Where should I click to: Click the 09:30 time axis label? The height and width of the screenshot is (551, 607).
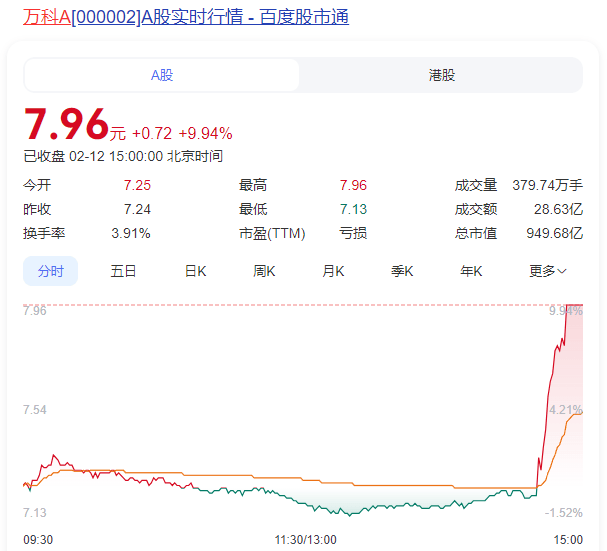coord(38,539)
